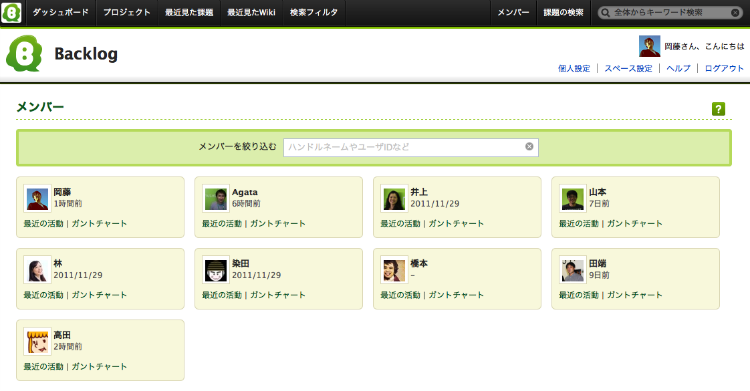Click the member name 山本
Image resolution: width=750 pixels, height=391 pixels.
pyautogui.click(x=597, y=192)
